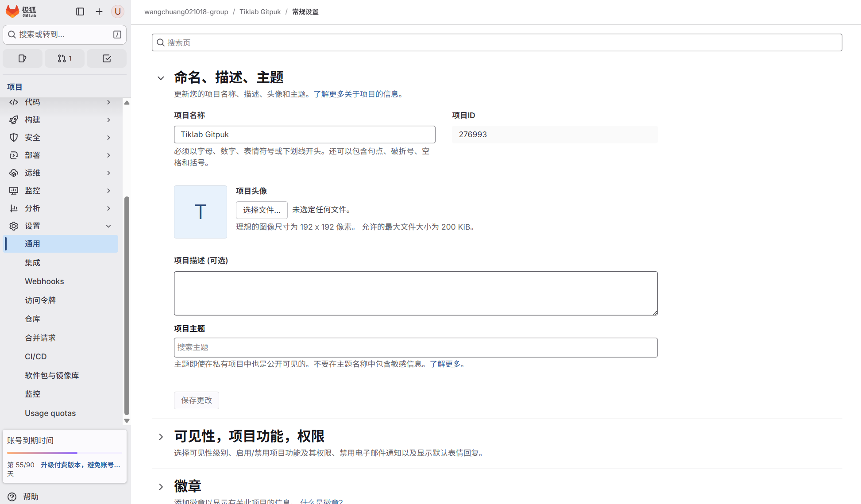The width and height of the screenshot is (861, 504).
Task: Open the 了解更多关于项目的信息 link
Action: coord(358,94)
